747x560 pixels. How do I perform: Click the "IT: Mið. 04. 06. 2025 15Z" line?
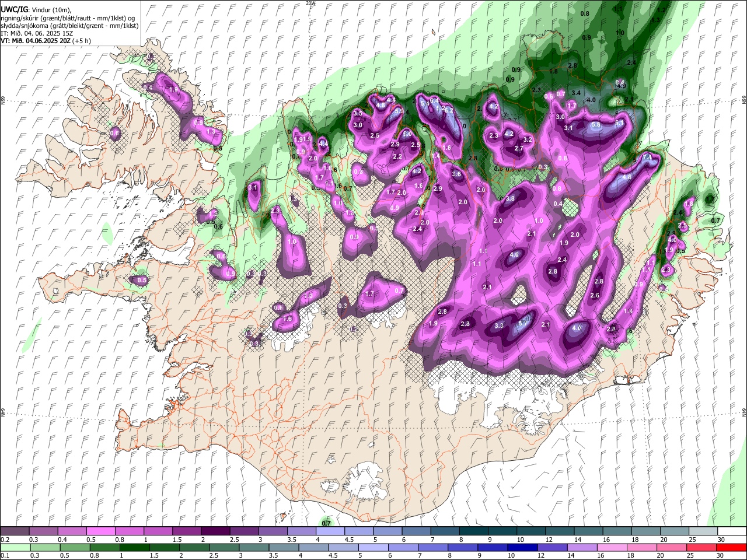pos(37,33)
